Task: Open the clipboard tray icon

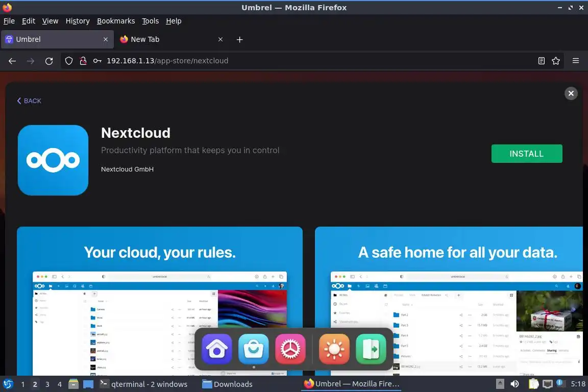Action: coord(533,384)
